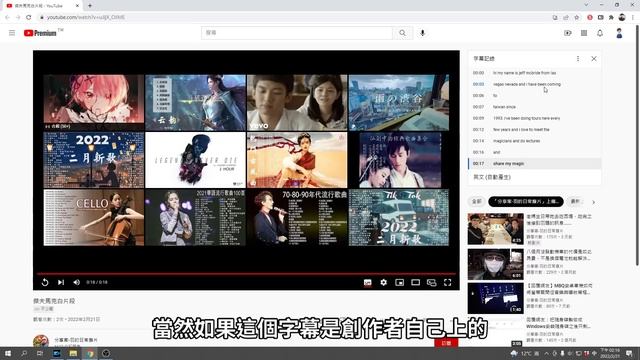Open the 4:25 recommended video thumbnail
The width and height of the screenshot is (640, 360).
tap(496, 229)
